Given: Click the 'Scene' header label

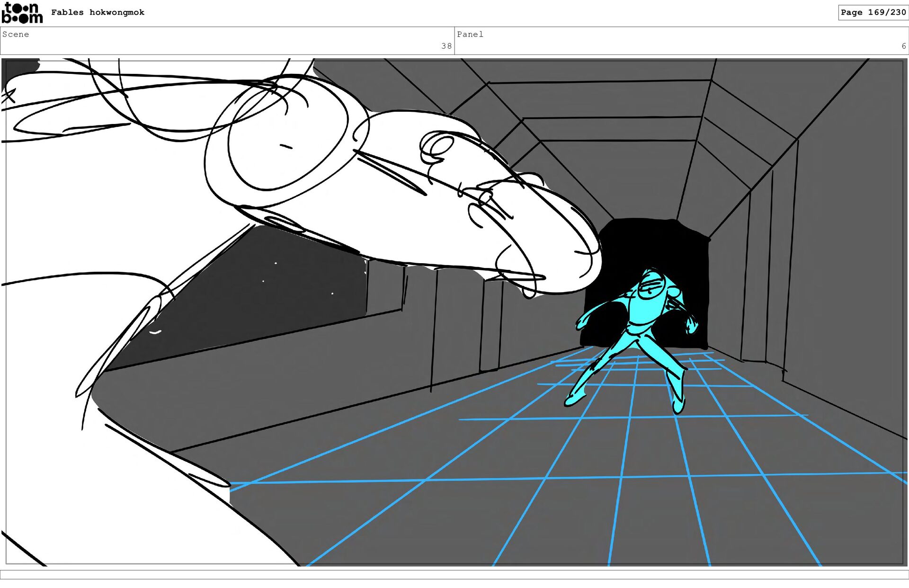Looking at the screenshot, I should (x=16, y=34).
